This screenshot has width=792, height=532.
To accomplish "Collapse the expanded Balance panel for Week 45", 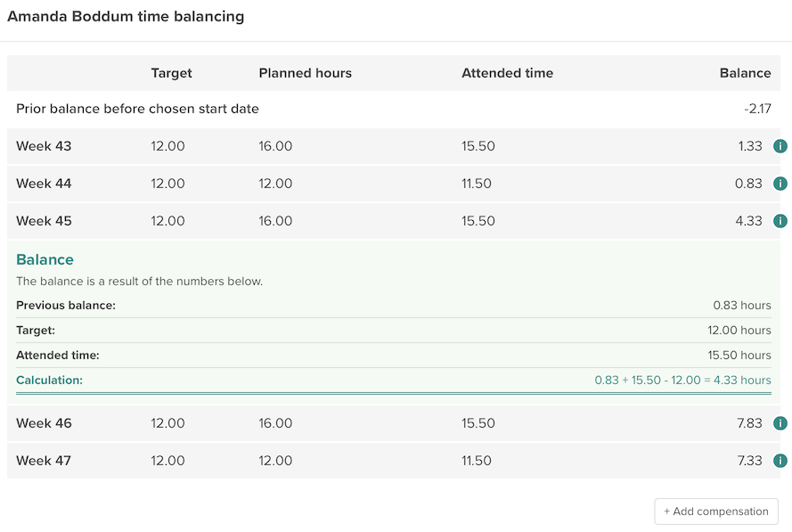I will [x=780, y=221].
